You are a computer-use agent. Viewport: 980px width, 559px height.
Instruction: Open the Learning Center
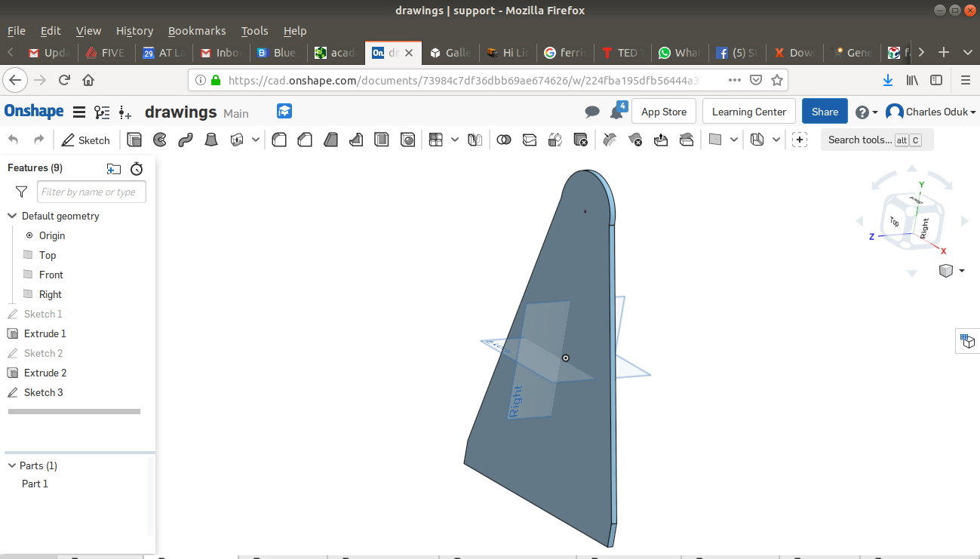point(748,112)
